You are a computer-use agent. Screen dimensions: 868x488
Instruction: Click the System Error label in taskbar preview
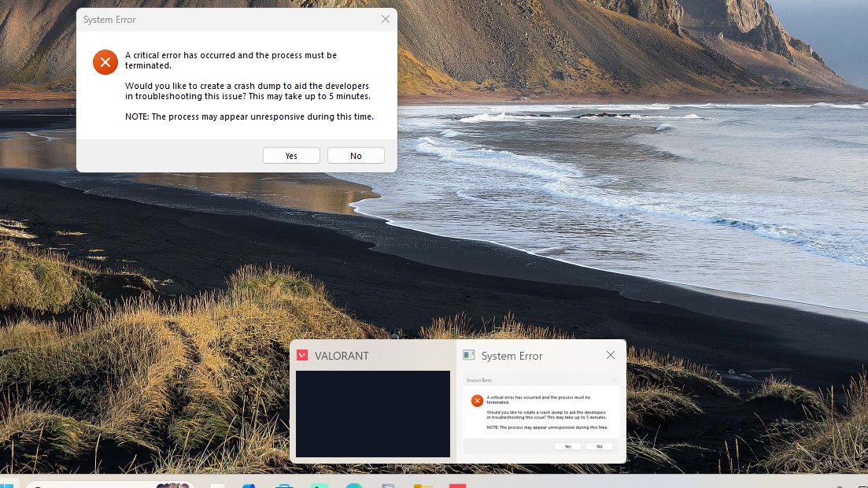coord(512,356)
